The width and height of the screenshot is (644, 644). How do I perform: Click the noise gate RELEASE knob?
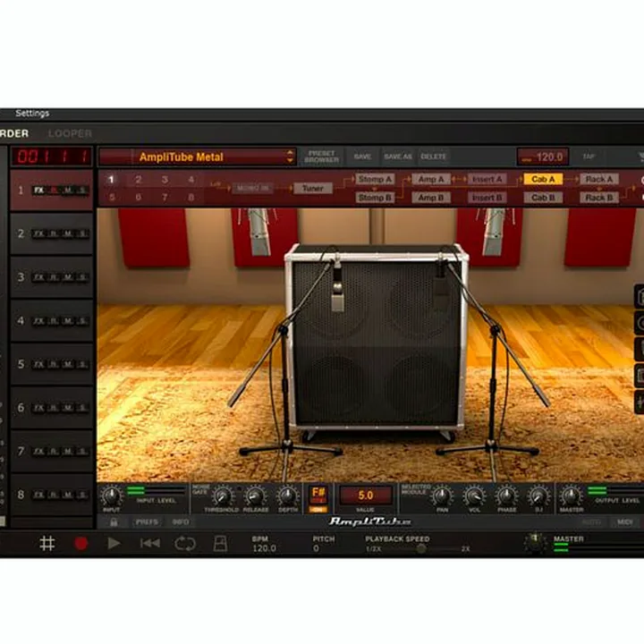point(256,496)
